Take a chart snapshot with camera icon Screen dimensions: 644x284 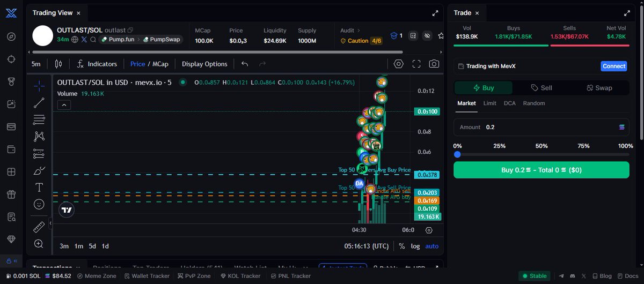(434, 64)
